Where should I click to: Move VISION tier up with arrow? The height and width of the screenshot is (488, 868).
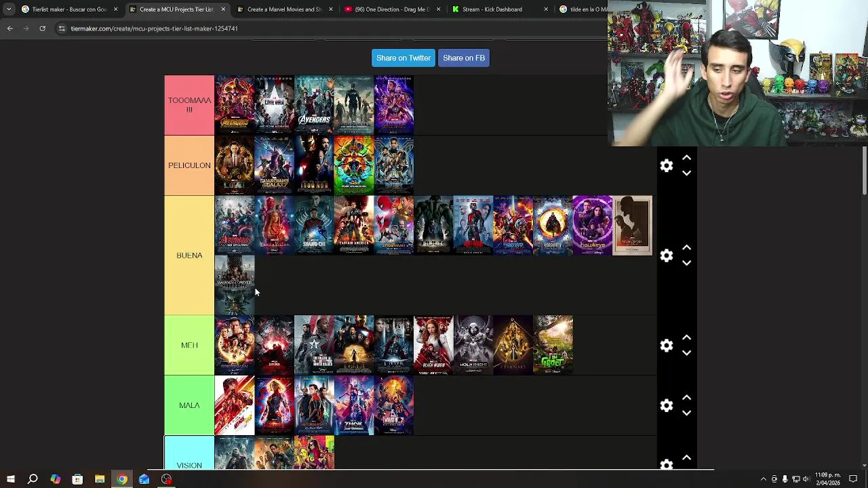pos(686,458)
